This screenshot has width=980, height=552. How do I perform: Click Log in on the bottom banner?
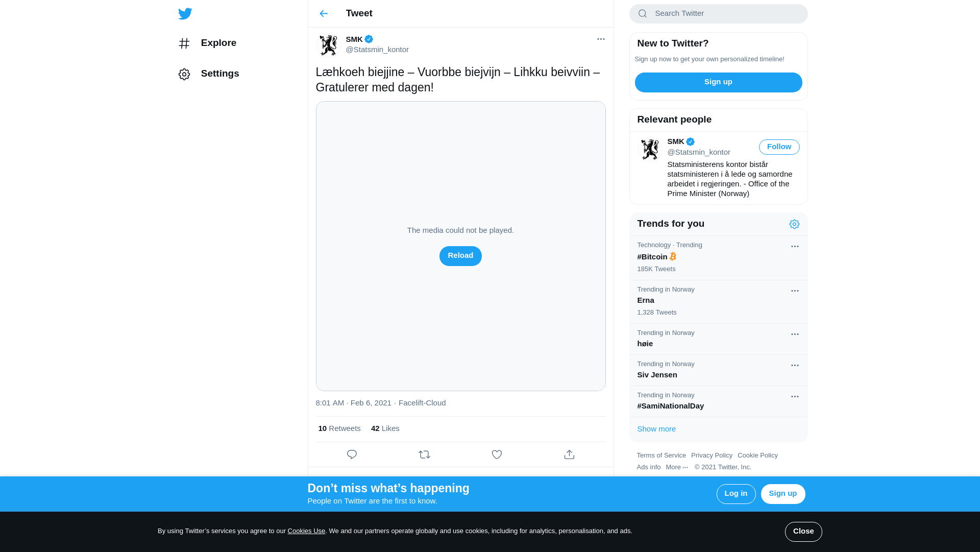736,494
